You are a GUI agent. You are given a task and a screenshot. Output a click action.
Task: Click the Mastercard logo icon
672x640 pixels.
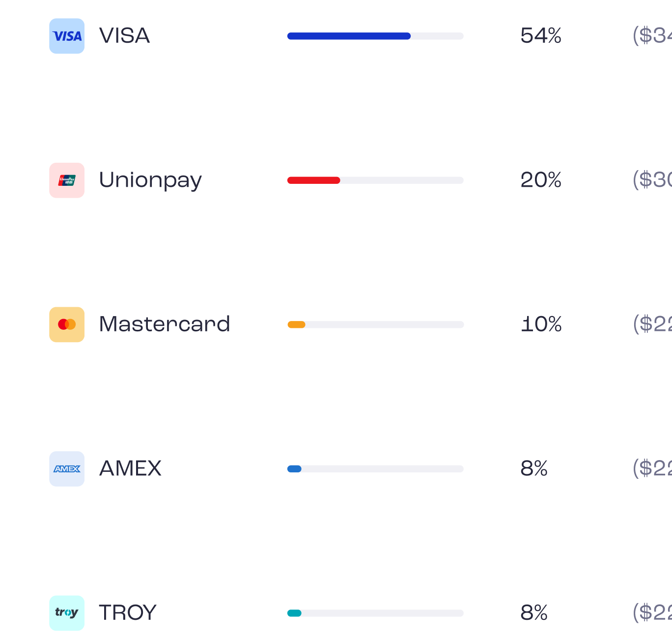(x=67, y=324)
